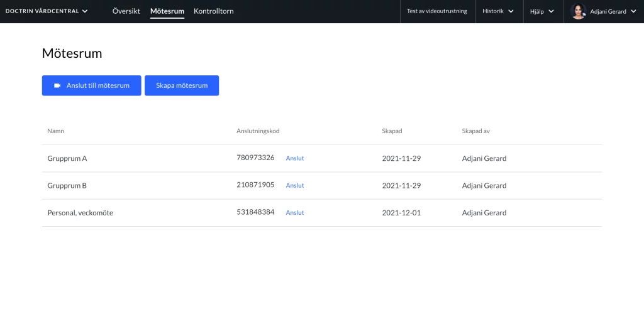
Task: Expand the Adjani Gerard user menu chevron
Action: click(633, 11)
